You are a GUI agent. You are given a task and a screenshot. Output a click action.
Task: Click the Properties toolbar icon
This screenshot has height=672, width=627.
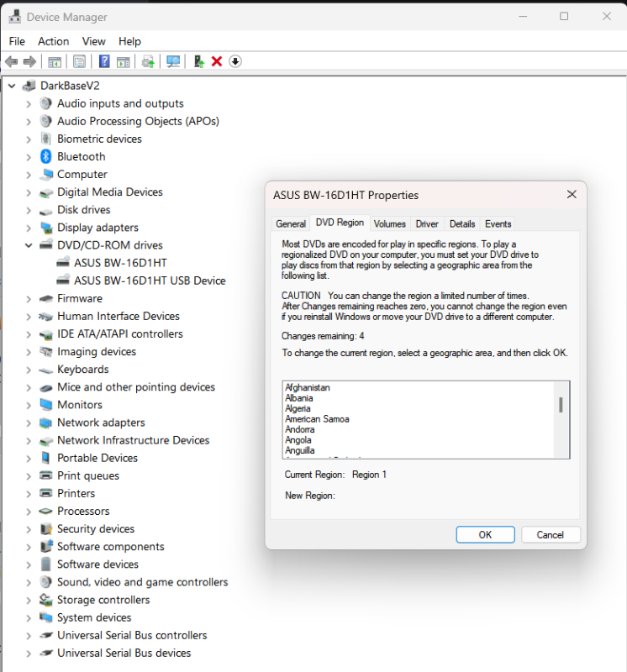tap(79, 61)
